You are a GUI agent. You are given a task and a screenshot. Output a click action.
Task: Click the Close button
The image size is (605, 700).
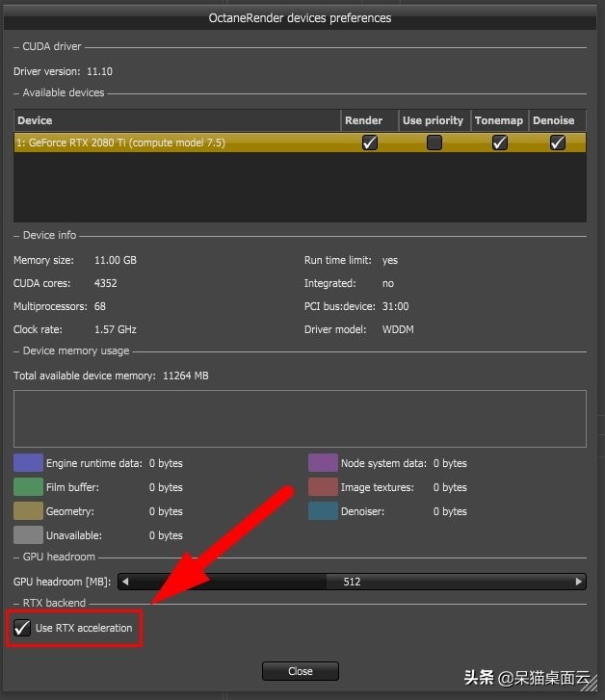pyautogui.click(x=300, y=671)
